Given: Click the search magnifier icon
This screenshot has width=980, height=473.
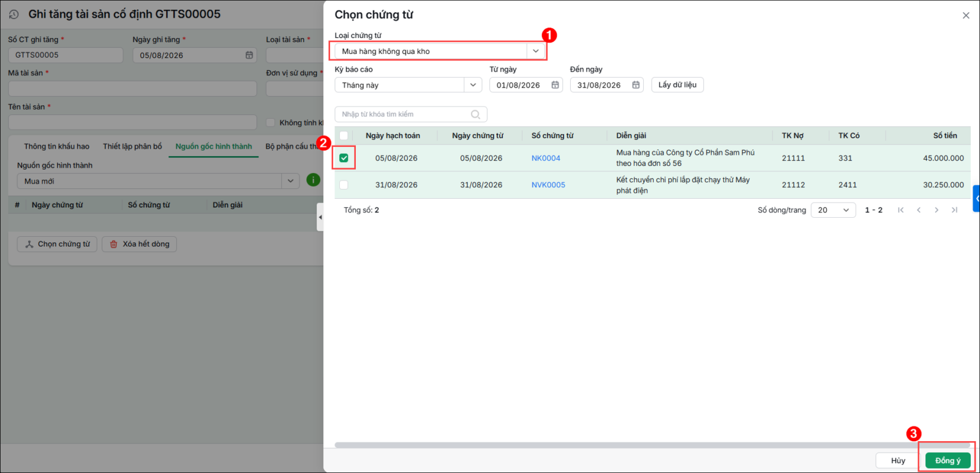Looking at the screenshot, I should [x=475, y=114].
